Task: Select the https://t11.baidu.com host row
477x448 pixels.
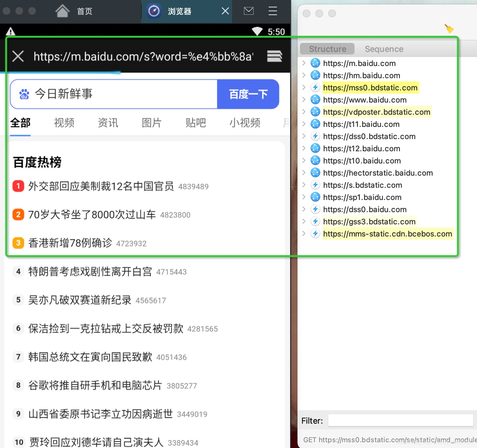Action: point(361,124)
